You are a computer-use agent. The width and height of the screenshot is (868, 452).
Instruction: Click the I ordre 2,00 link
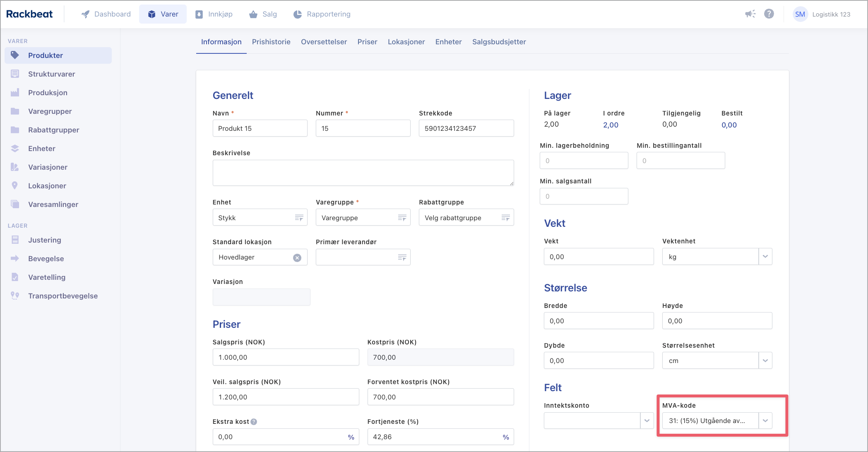(x=611, y=125)
